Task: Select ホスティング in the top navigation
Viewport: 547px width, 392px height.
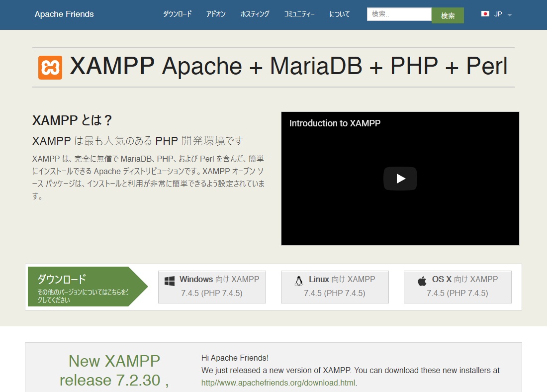Action: pyautogui.click(x=255, y=14)
